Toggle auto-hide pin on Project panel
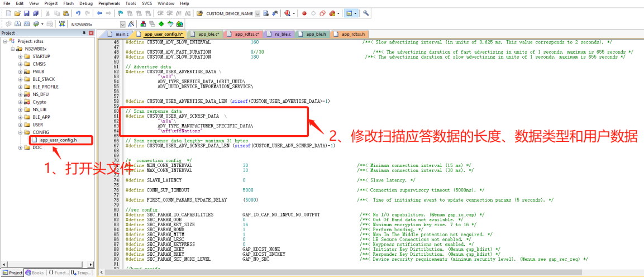The image size is (644, 277). click(x=84, y=34)
